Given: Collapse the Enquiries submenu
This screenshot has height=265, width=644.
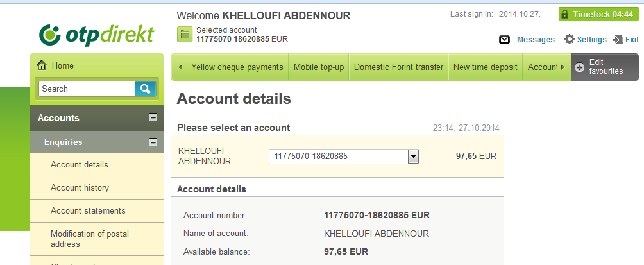Looking at the screenshot, I should coord(153,142).
